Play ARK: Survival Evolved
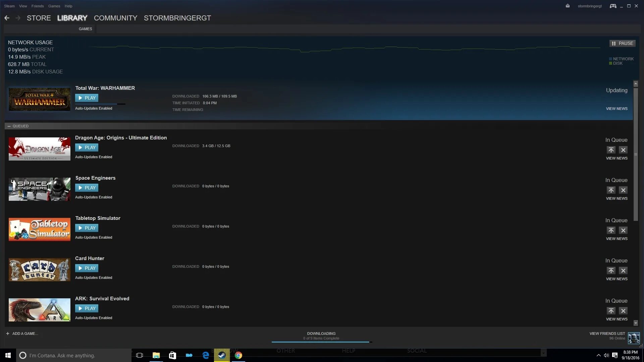The width and height of the screenshot is (644, 362). 87,308
